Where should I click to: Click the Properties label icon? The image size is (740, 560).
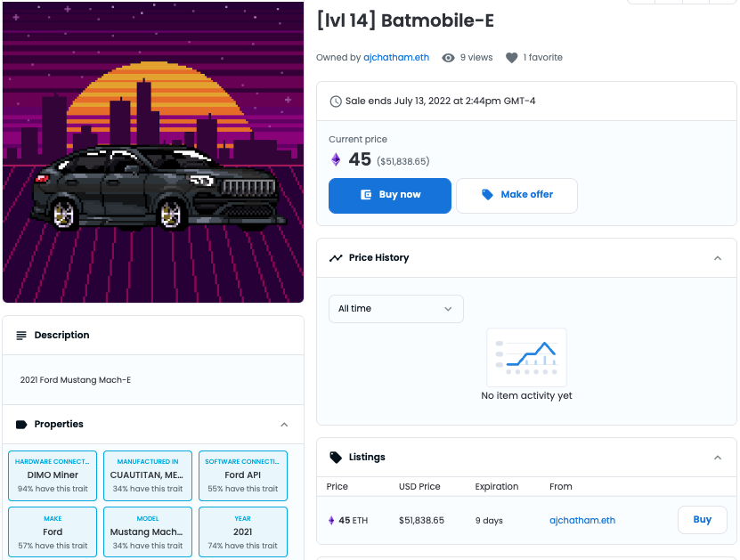[x=21, y=425]
